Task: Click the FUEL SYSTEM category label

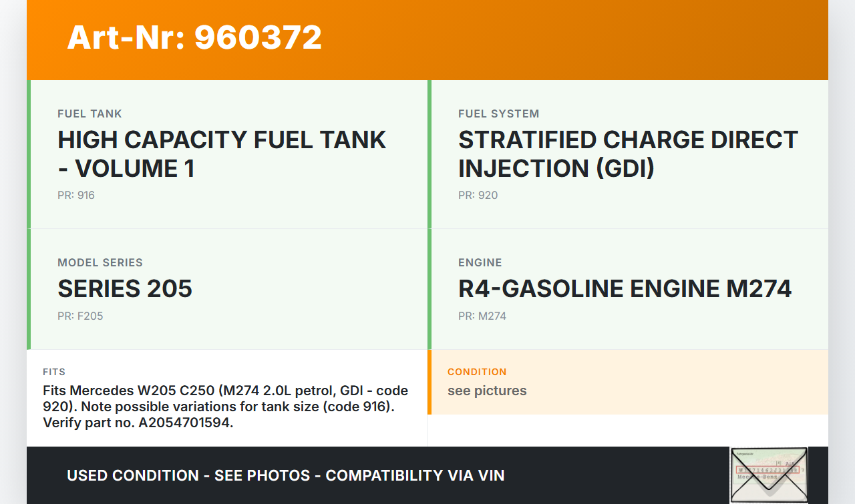Action: pyautogui.click(x=498, y=114)
